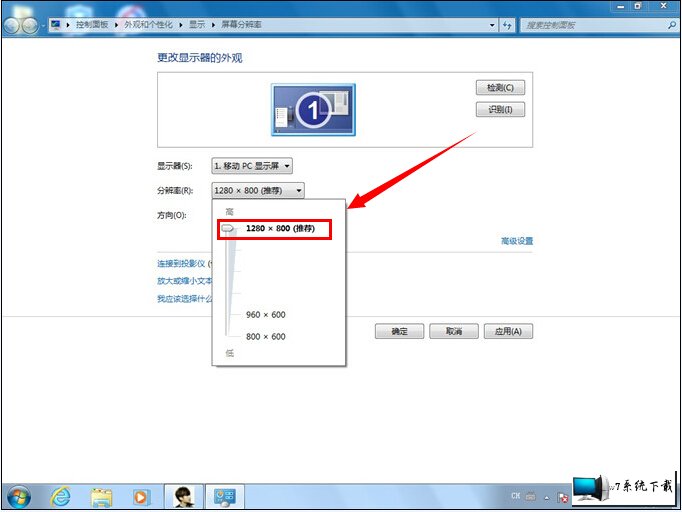Image resolution: width=682 pixels, height=512 pixels.
Task: Click the back navigation arrow button
Action: (13, 24)
